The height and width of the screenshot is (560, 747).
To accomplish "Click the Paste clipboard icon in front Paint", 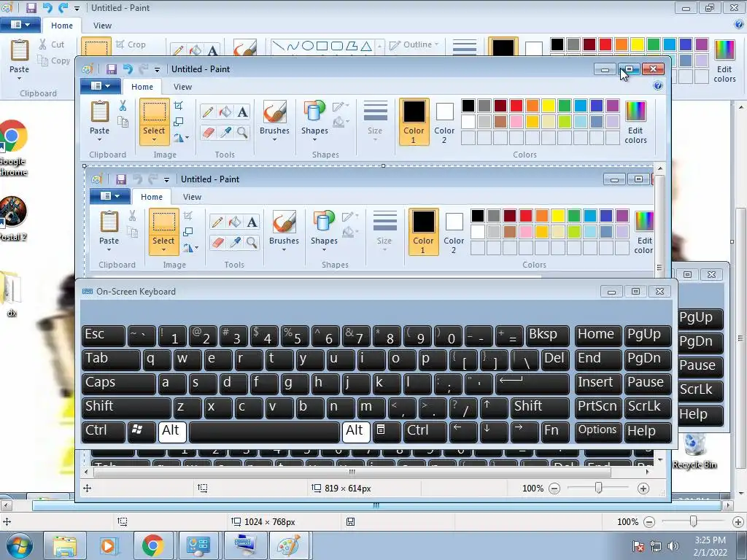I will click(x=99, y=112).
